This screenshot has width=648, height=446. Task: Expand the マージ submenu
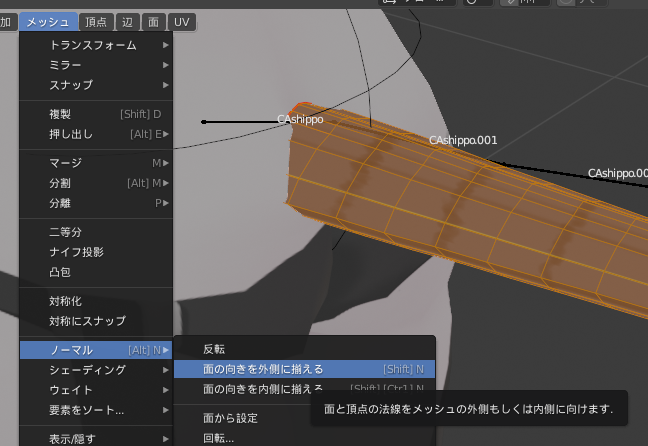[96, 163]
